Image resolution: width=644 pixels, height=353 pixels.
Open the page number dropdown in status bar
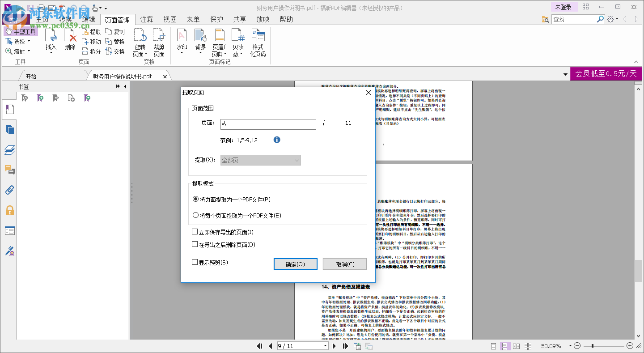(325, 346)
